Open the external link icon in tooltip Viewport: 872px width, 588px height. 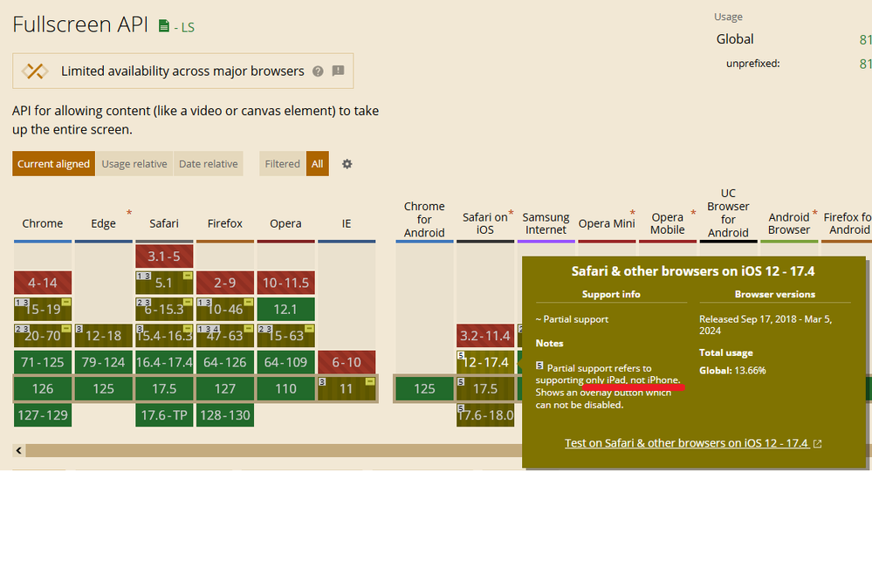817,443
